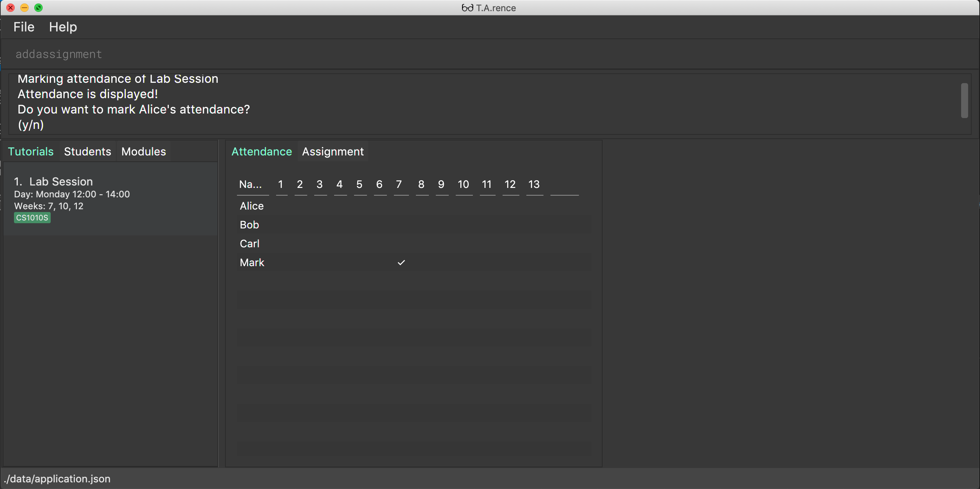This screenshot has height=489, width=980.
Task: Close the T.A.rence window
Action: click(10, 8)
